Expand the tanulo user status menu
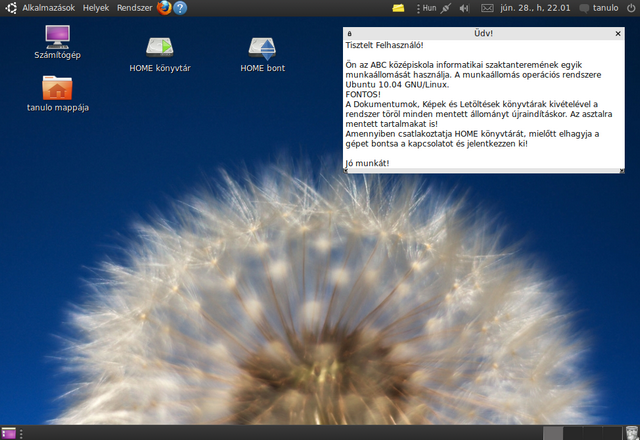 [x=598, y=8]
